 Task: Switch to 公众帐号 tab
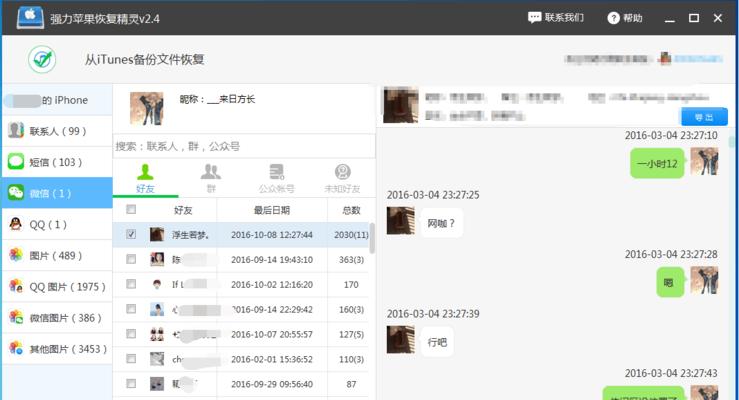coord(276,179)
